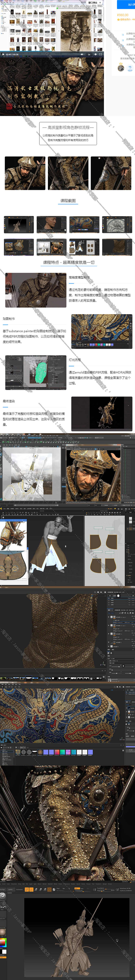The height and width of the screenshot is (980, 135).
Task: Open the warrior face close-up thumbnail
Action: coord(25,173)
